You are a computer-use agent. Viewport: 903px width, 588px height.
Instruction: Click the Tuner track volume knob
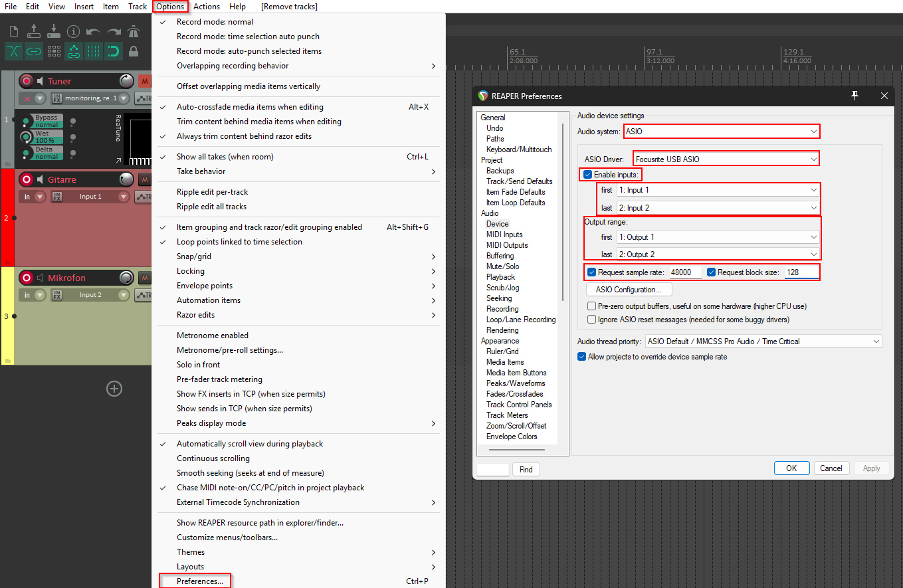coord(126,81)
